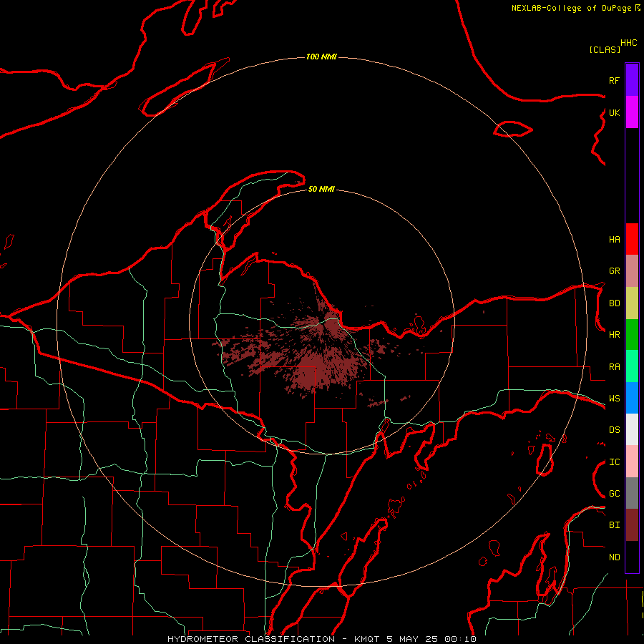This screenshot has height=644, width=644.
Task: Click the WS legend label
Action: click(614, 398)
